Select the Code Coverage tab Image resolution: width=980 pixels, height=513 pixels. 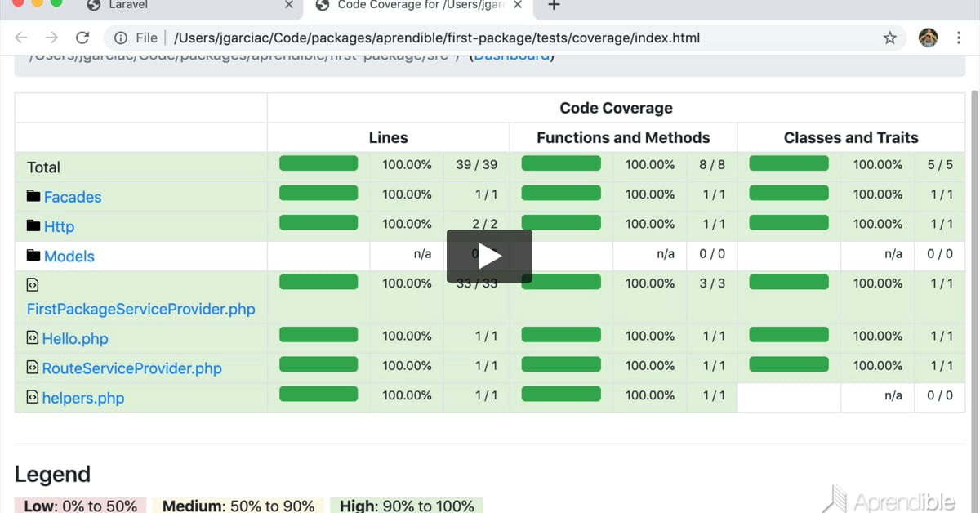418,6
